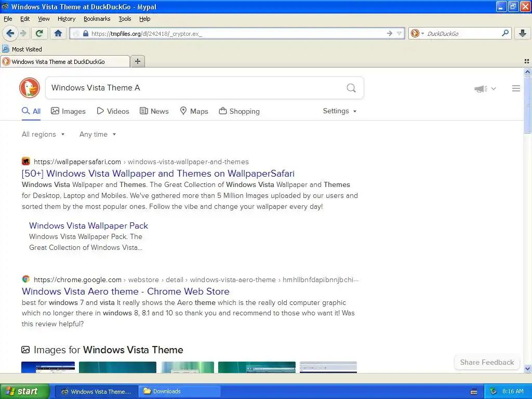Click the Most Visited bookmark icon
The image size is (532, 399).
click(5, 49)
